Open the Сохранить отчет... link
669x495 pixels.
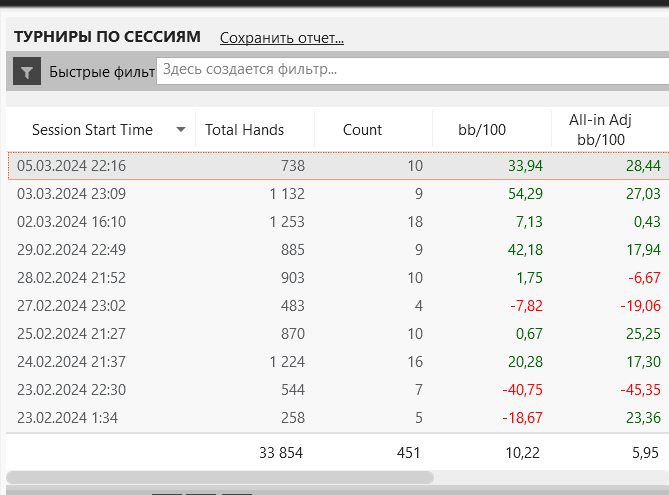(x=282, y=38)
